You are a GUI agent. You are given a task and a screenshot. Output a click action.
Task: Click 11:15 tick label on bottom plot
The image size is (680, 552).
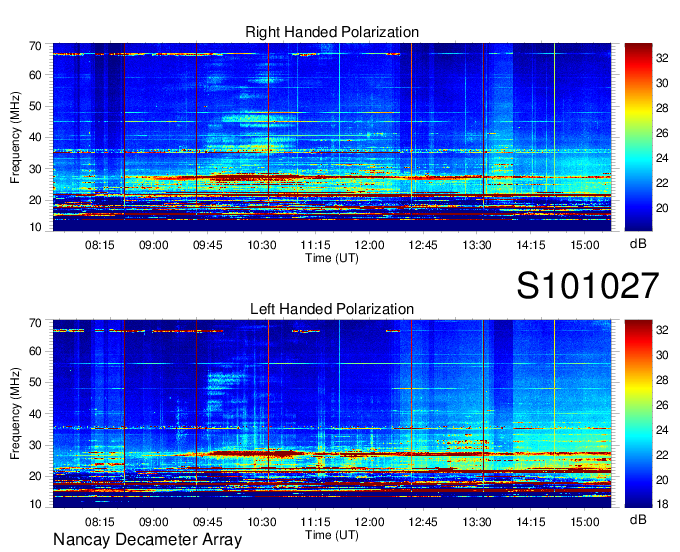point(315,522)
